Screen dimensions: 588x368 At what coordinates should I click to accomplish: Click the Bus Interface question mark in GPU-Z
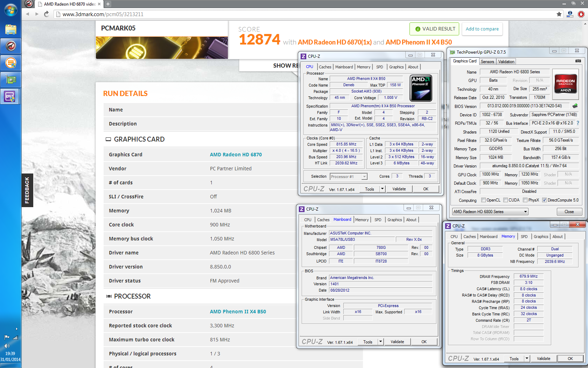point(577,123)
